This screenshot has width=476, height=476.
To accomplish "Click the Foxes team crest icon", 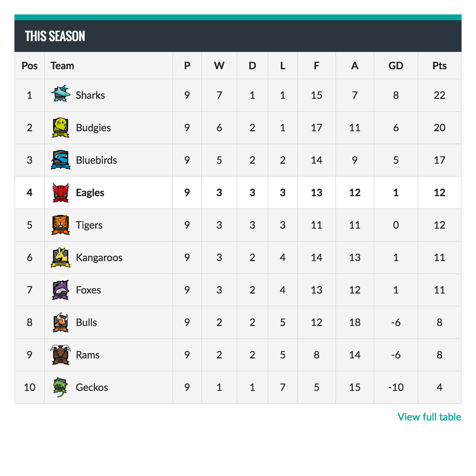I will [60, 290].
